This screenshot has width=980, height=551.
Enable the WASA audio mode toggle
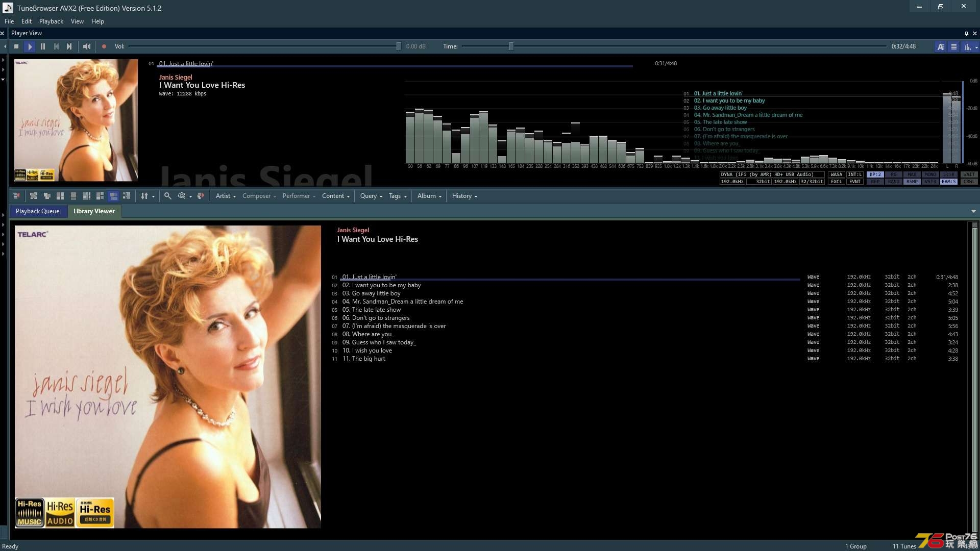[x=835, y=174]
